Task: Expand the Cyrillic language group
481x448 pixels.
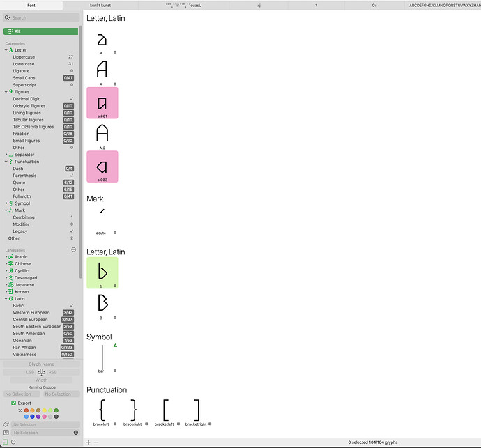Action: (x=6, y=271)
